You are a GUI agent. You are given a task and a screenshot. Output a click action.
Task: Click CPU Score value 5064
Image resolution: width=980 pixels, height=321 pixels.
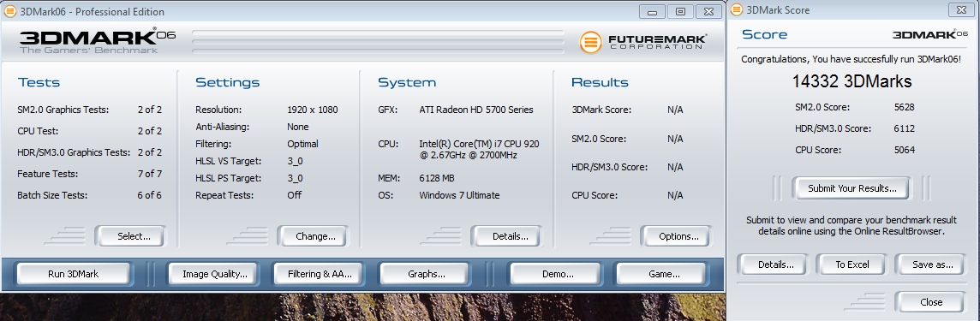905,149
